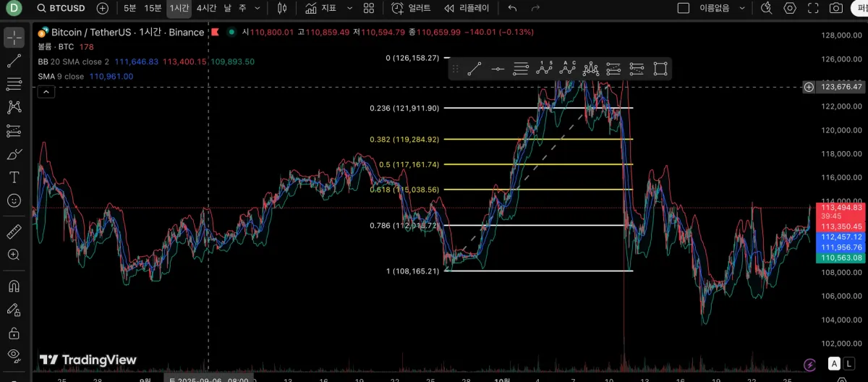868x382 pixels.
Task: Toggle A auto scale button
Action: pos(835,363)
